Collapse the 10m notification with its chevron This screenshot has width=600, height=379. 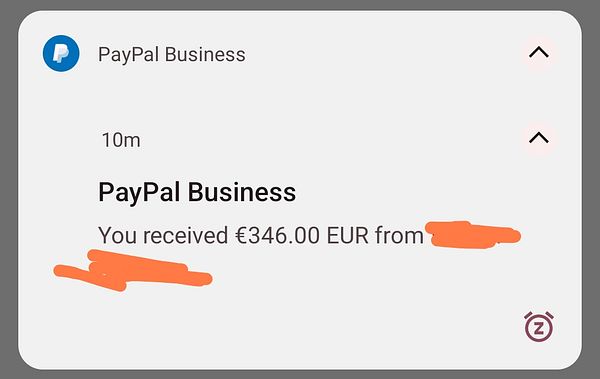tap(539, 137)
